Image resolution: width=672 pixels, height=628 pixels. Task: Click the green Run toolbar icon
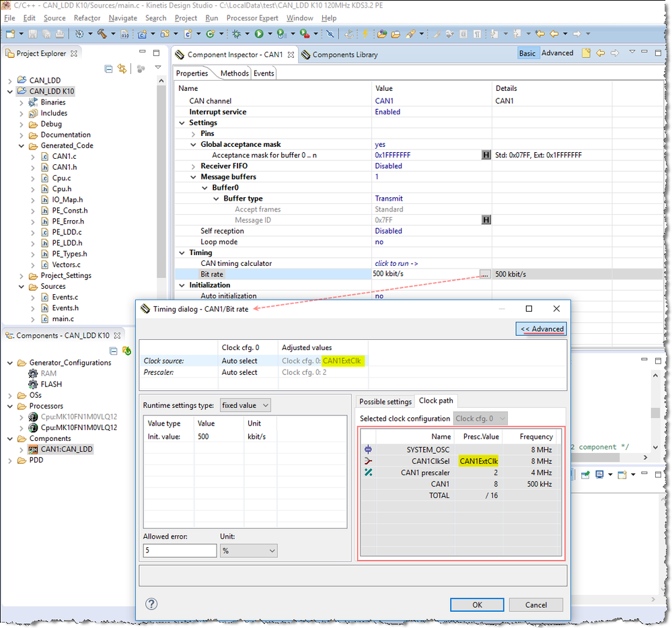(x=259, y=34)
